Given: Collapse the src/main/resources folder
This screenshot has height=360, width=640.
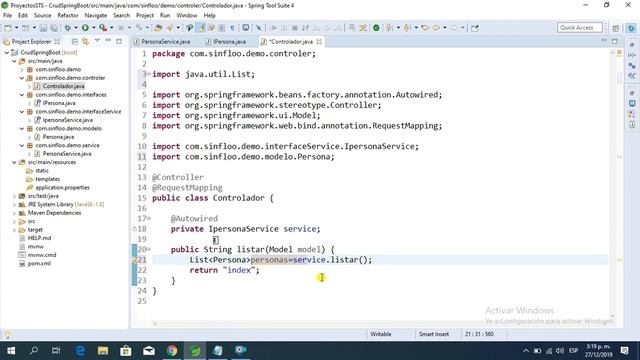Looking at the screenshot, I should 14,162.
